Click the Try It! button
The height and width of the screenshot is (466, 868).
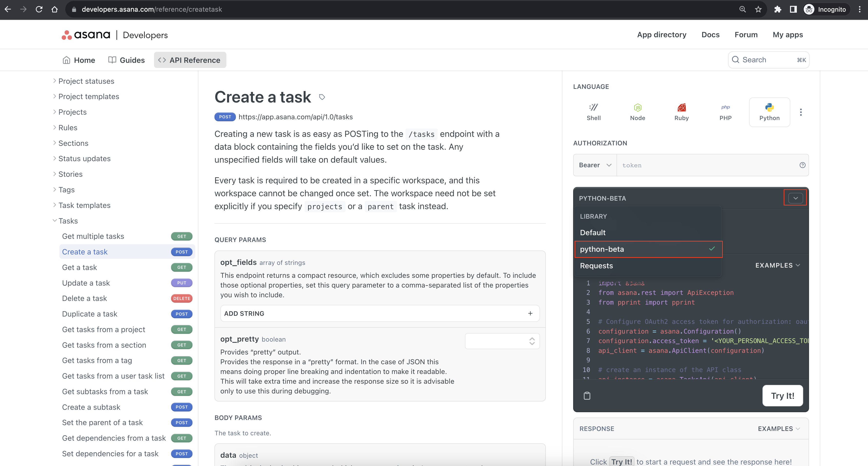tap(783, 396)
